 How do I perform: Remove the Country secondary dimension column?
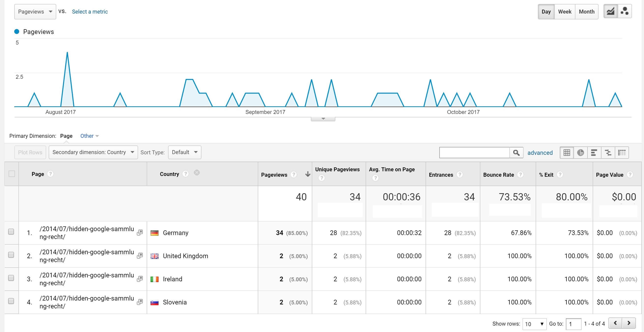pos(197,173)
